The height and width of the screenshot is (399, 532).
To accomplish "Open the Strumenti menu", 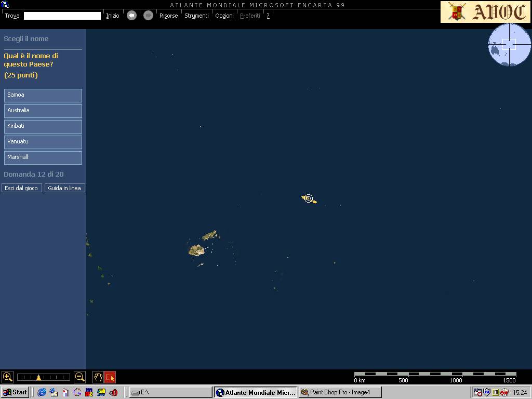I will pyautogui.click(x=196, y=16).
